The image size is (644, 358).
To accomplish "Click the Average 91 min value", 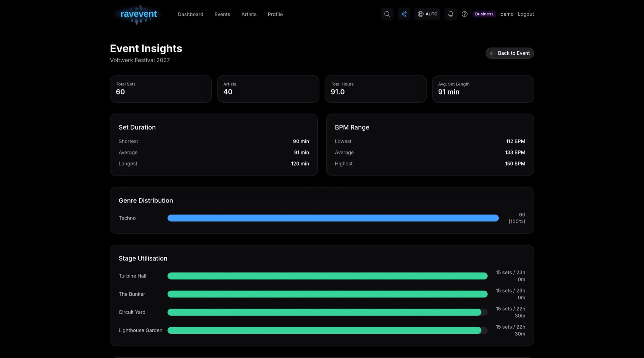I will tap(302, 153).
